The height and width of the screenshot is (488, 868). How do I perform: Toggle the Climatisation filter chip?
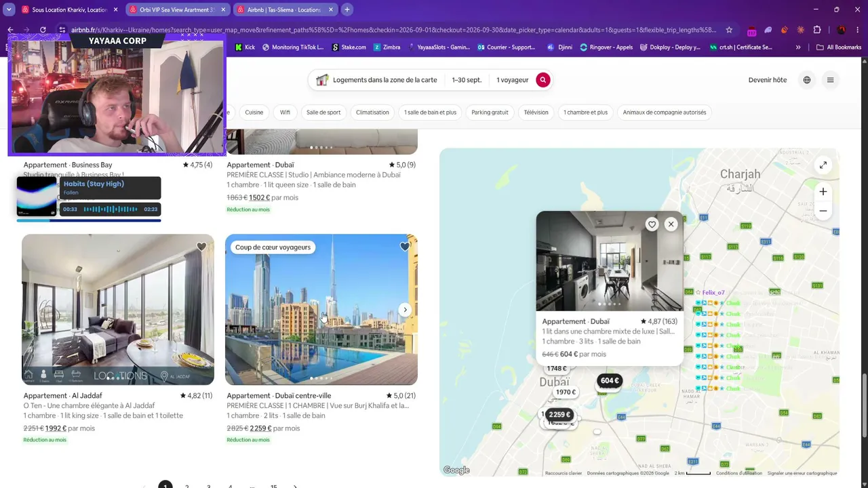pyautogui.click(x=372, y=113)
